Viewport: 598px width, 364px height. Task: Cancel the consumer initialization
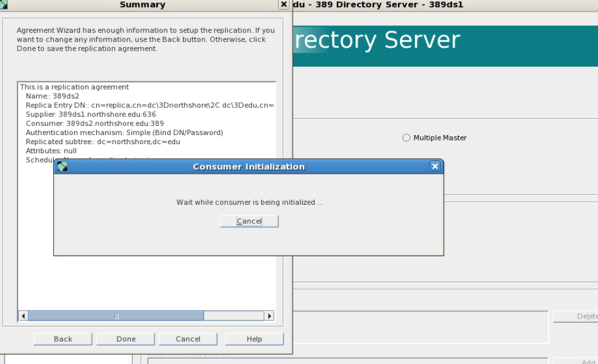(x=249, y=221)
